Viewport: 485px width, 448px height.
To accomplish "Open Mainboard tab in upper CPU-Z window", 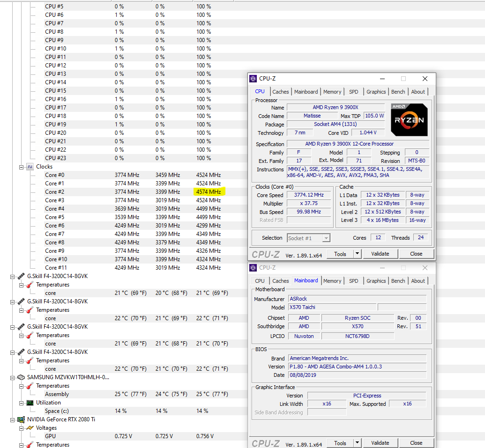I will click(x=306, y=92).
